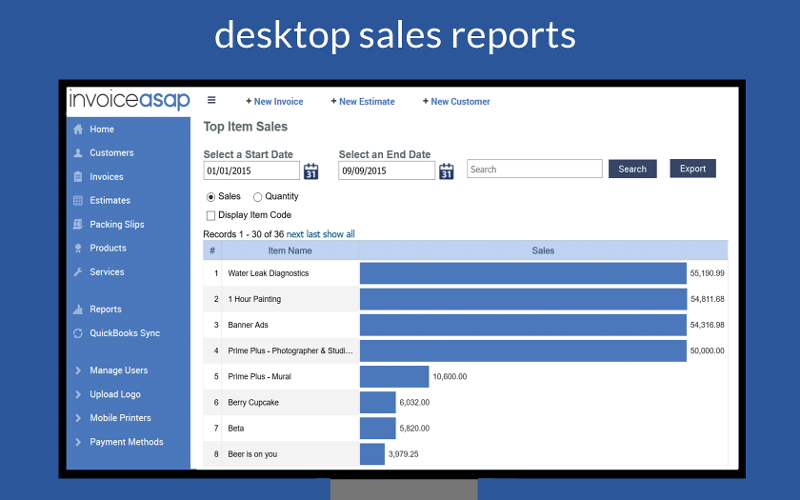Enable the Display Item Code checkbox
Screen dimensions: 800x500
coord(211,215)
